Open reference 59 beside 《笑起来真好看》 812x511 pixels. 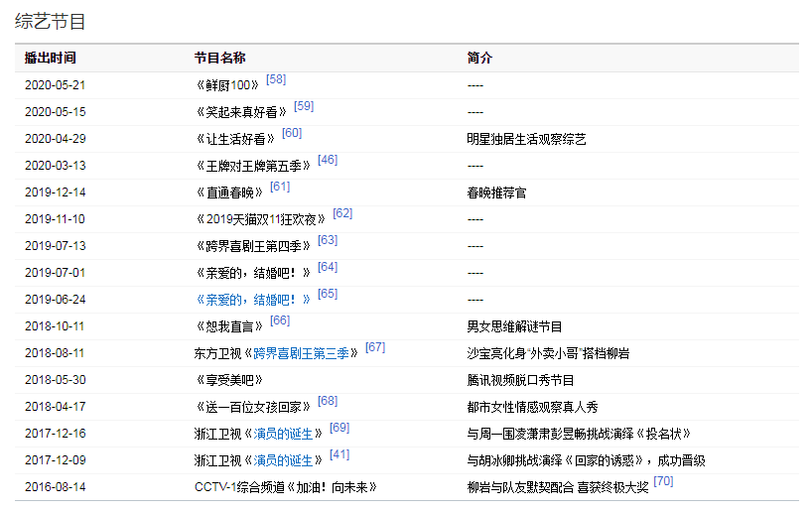304,106
